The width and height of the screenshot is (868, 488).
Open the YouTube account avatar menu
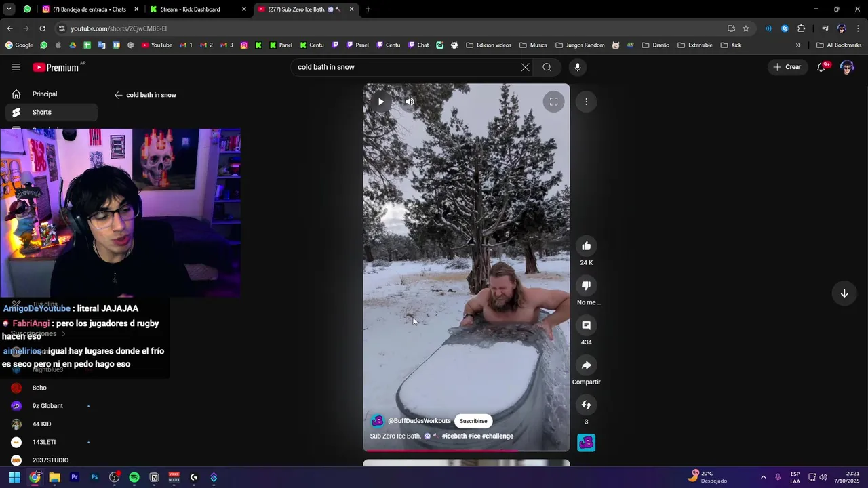[846, 67]
